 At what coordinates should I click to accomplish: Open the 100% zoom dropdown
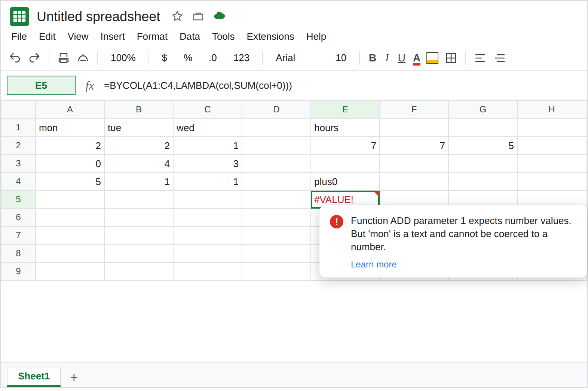click(x=123, y=58)
